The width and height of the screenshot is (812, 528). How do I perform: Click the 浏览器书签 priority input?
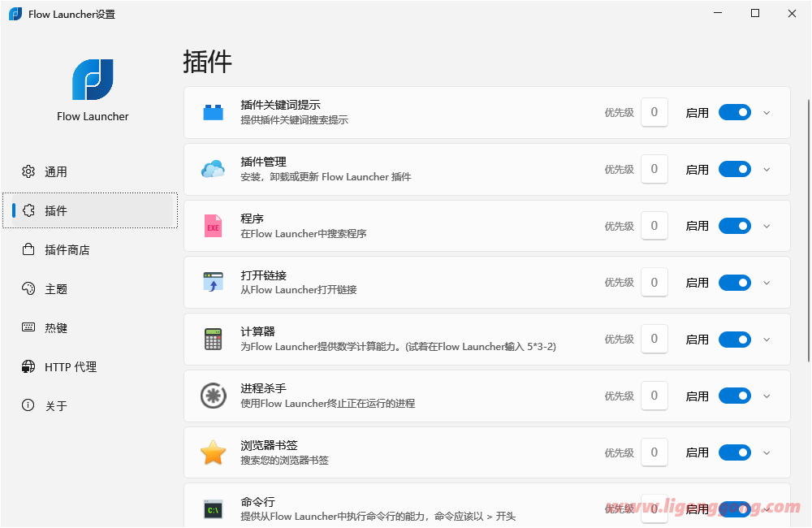click(654, 452)
